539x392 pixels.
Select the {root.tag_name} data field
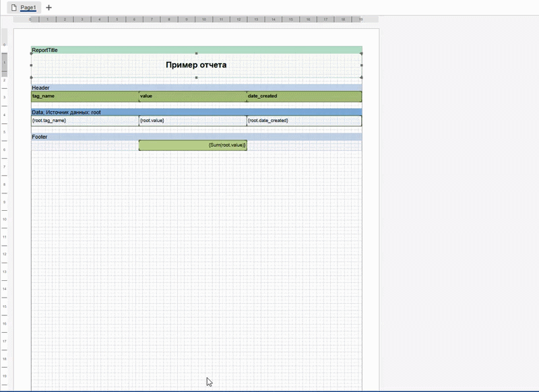[x=84, y=121]
